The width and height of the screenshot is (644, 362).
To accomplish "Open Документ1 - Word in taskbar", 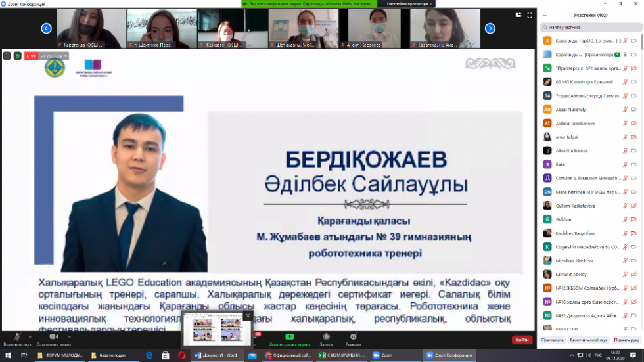I will pyautogui.click(x=216, y=355).
